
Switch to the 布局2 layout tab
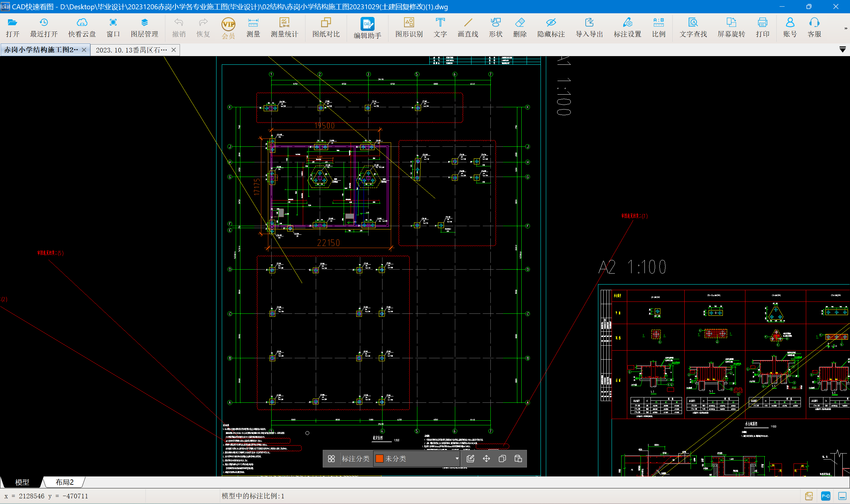click(x=64, y=482)
